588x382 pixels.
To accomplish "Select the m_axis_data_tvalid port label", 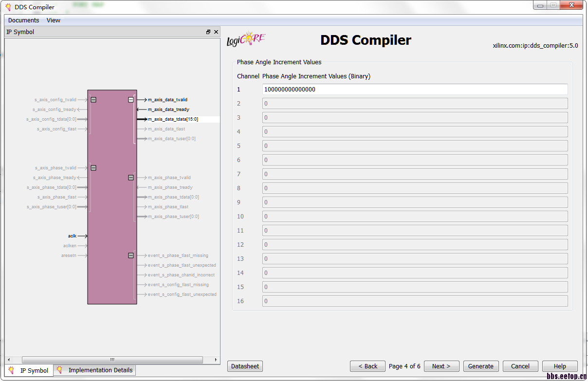I will [x=167, y=100].
